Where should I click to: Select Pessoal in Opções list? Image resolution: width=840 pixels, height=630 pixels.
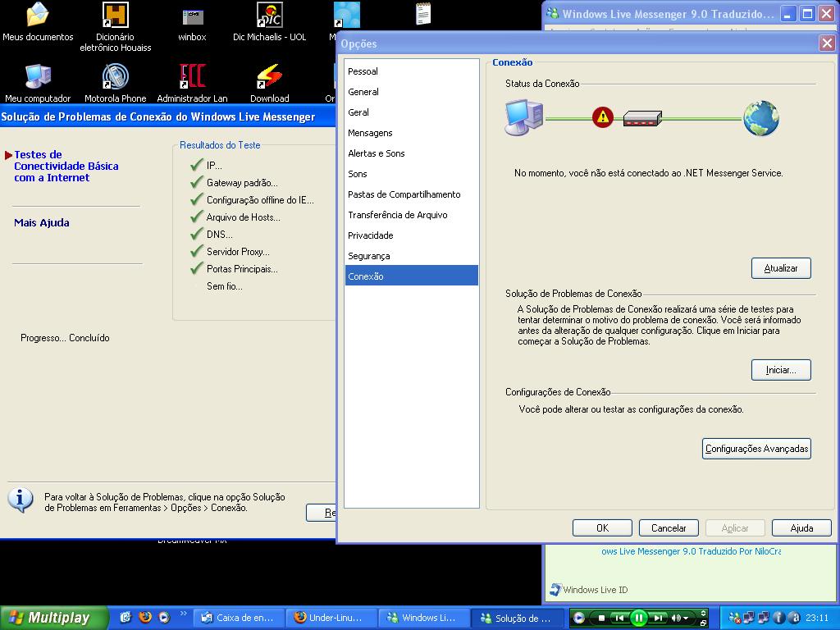click(412, 71)
